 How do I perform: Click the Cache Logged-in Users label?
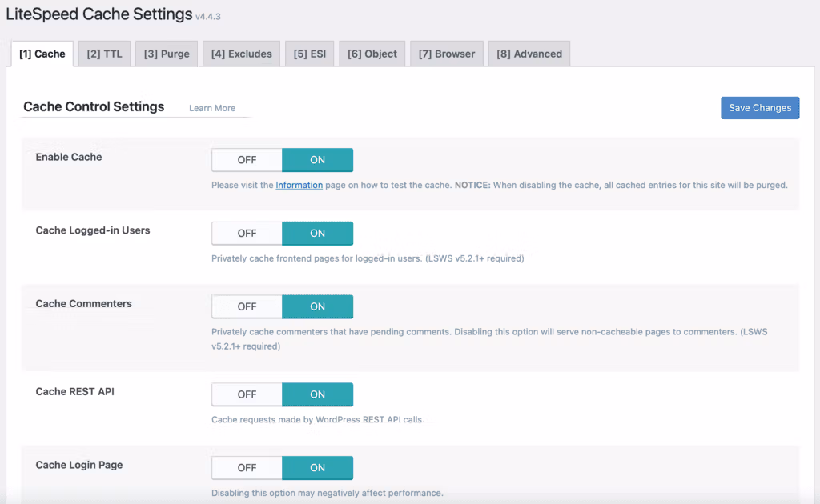[x=93, y=230]
